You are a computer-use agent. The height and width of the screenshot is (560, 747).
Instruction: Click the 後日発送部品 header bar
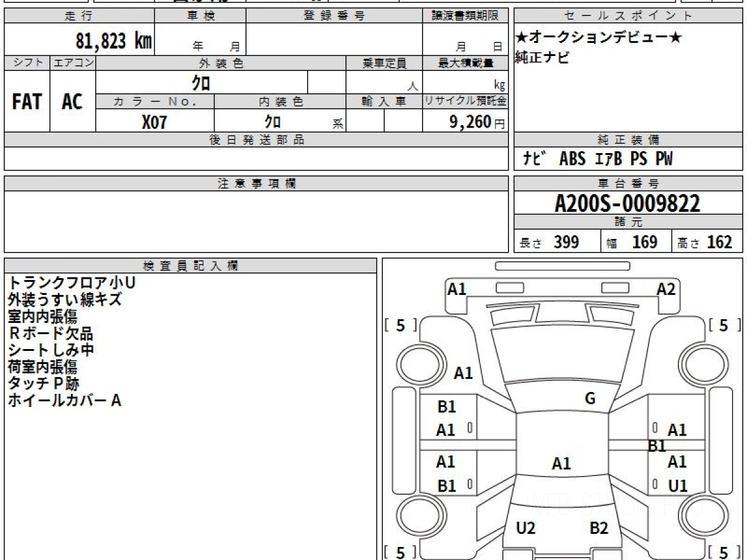tap(256, 140)
